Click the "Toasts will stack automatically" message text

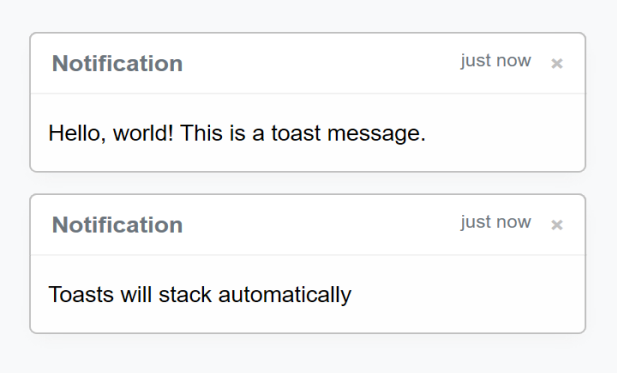point(200,295)
